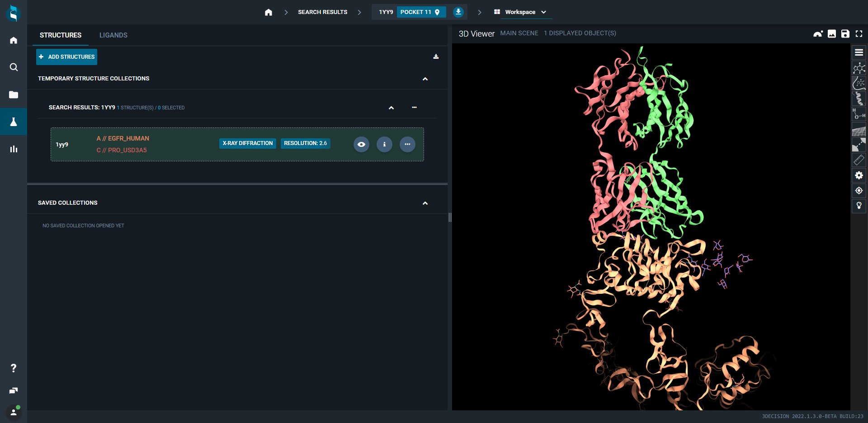
Task: Toggle binding site display icon
Action: coord(859,83)
